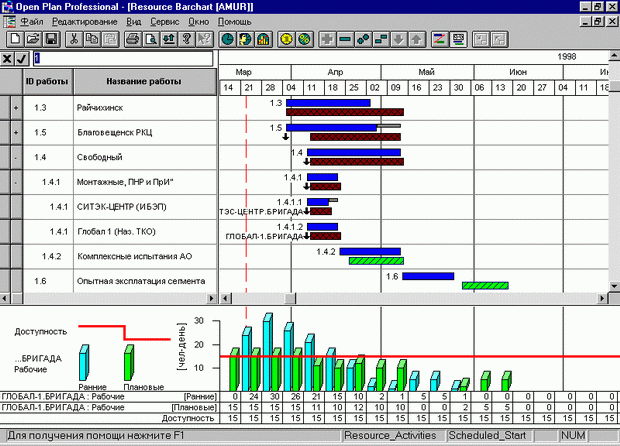
Task: Open the Сервис menu
Action: 165,20
